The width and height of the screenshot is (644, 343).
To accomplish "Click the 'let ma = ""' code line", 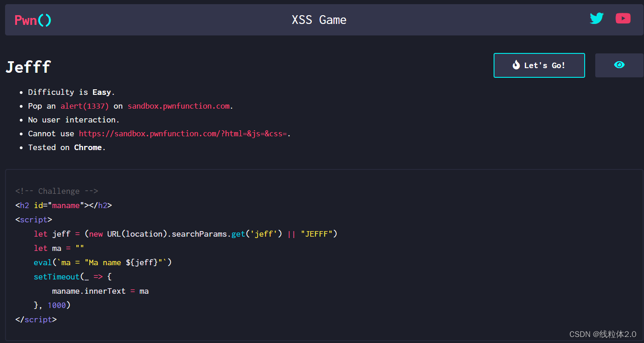I will click(x=59, y=248).
